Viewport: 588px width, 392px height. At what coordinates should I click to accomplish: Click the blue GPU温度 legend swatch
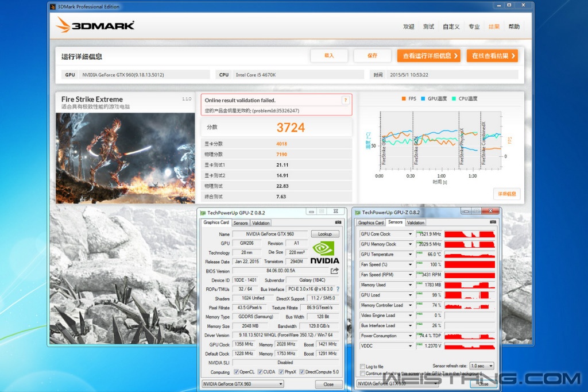coord(423,99)
